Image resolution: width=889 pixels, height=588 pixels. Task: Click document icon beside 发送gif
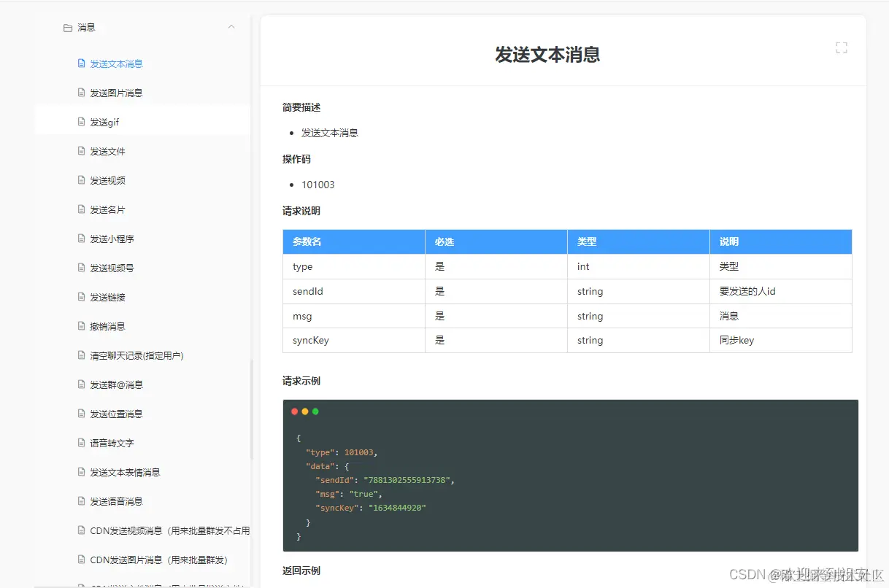[x=82, y=122]
